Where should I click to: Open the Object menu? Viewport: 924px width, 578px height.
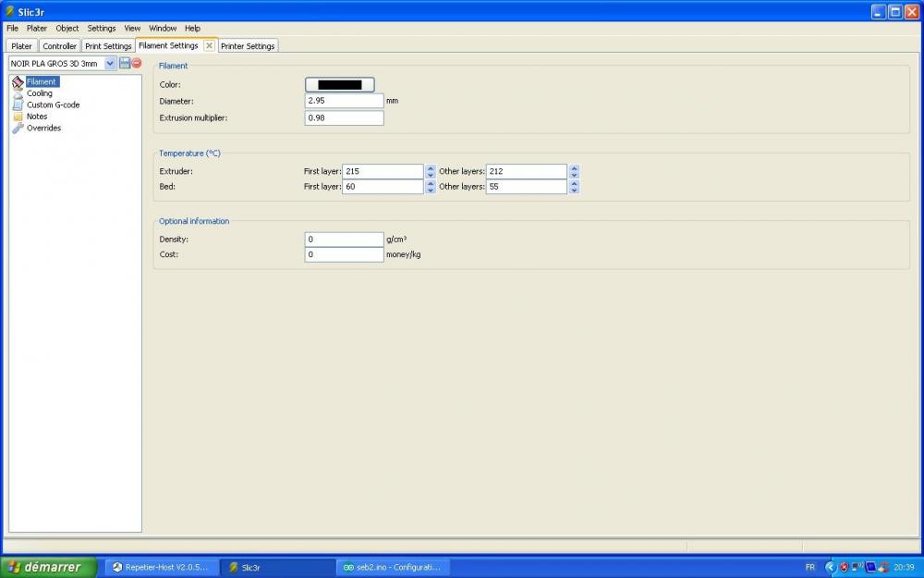click(67, 29)
